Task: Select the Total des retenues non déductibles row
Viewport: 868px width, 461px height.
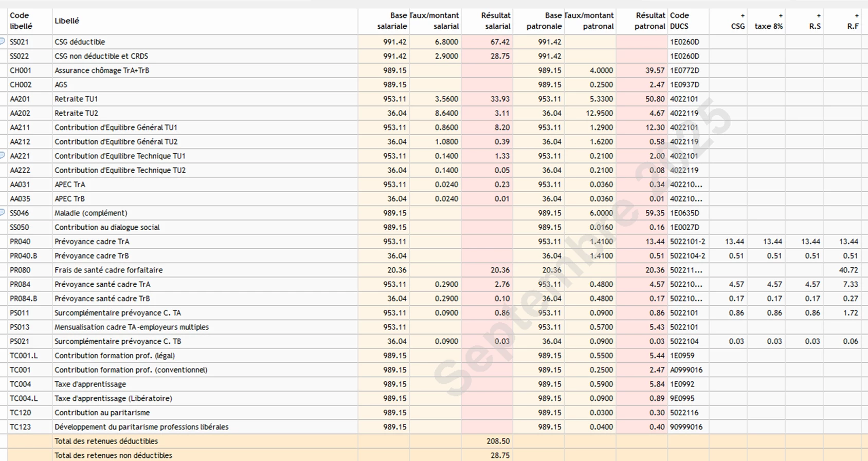Action: click(x=113, y=456)
